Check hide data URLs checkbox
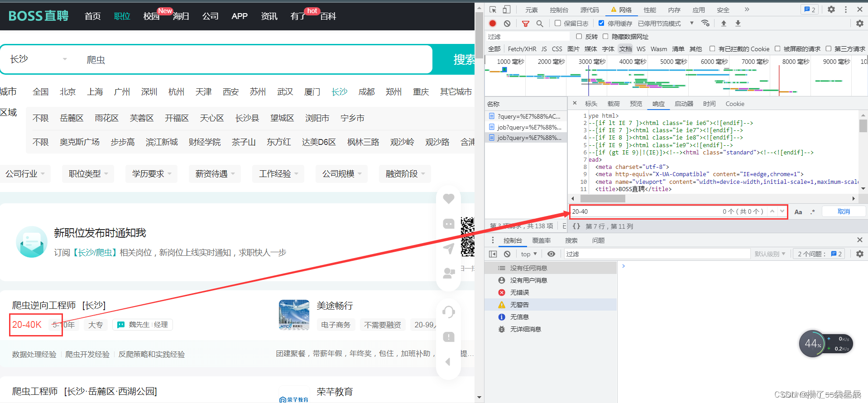This screenshot has height=403, width=868. tap(605, 36)
